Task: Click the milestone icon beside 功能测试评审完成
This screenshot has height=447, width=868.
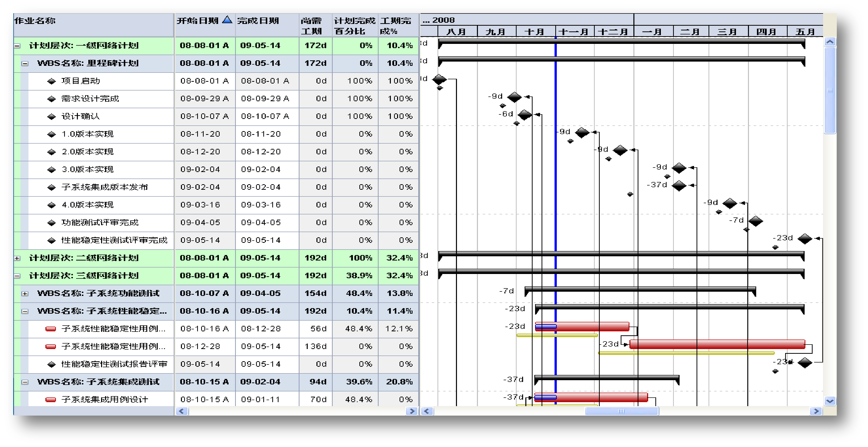Action: [51, 223]
